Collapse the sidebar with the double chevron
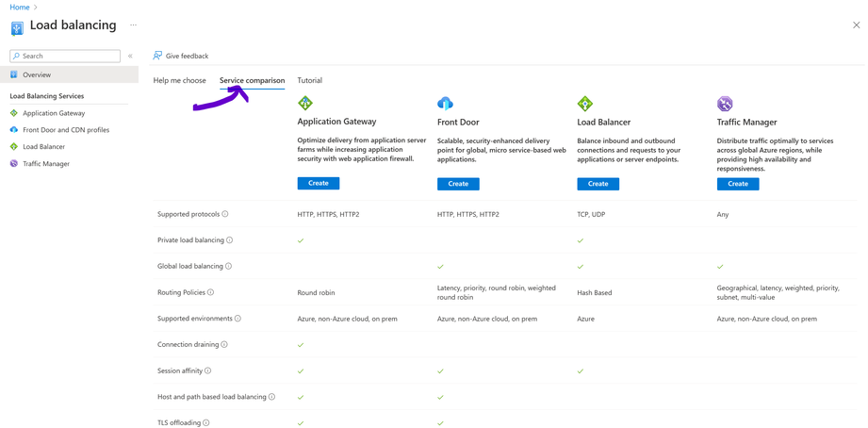This screenshot has height=428, width=868. pyautogui.click(x=130, y=56)
